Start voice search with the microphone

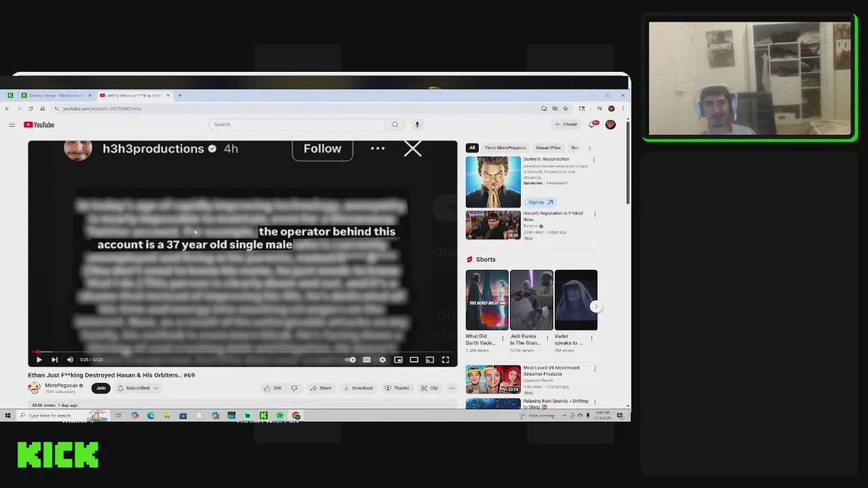tap(417, 124)
